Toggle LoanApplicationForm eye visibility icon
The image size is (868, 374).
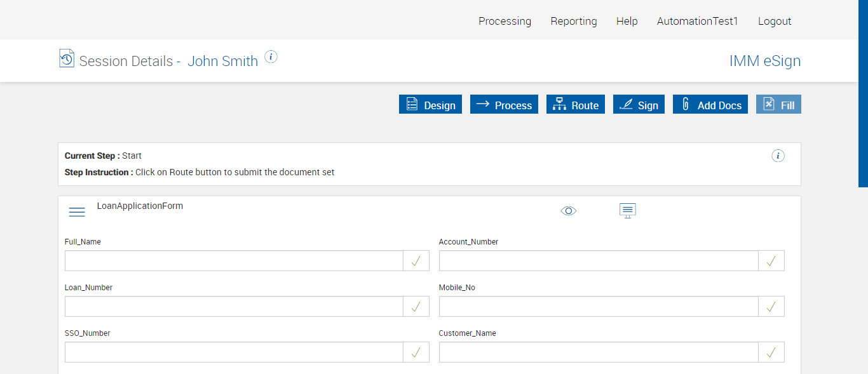569,211
